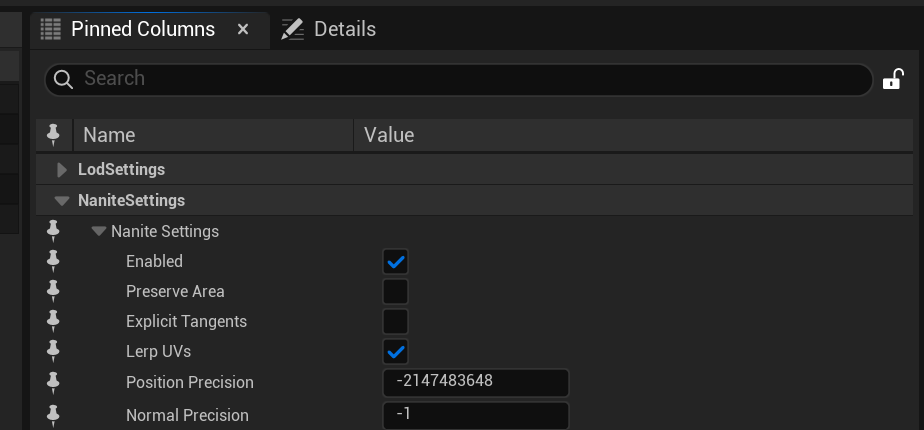Unpin the Normal Precision row

click(53, 416)
